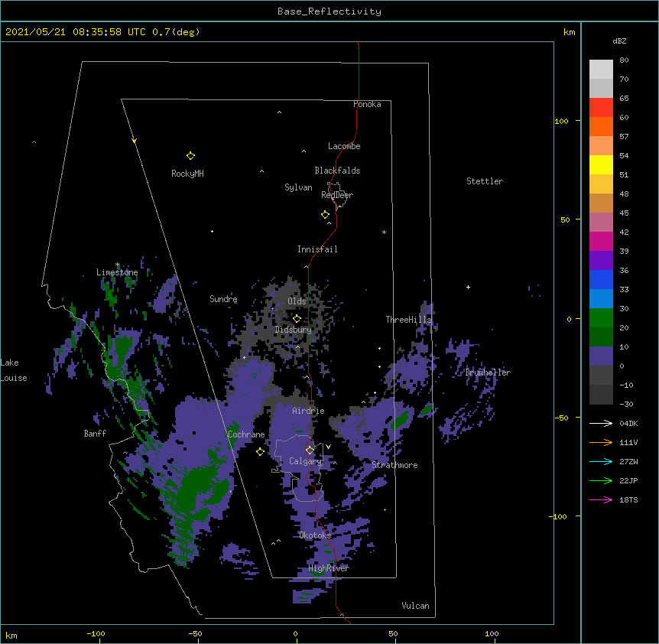
Task: Click the red 65-60 dBZ swatch
Action: pos(601,108)
